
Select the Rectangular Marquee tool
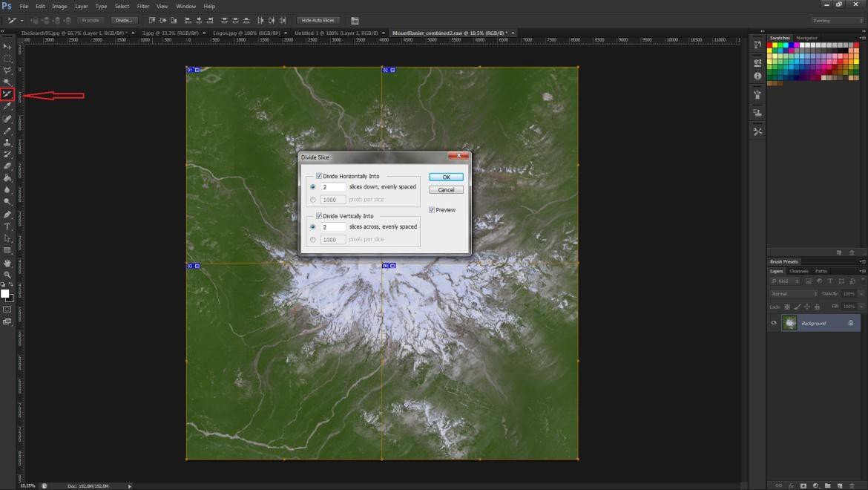7,59
